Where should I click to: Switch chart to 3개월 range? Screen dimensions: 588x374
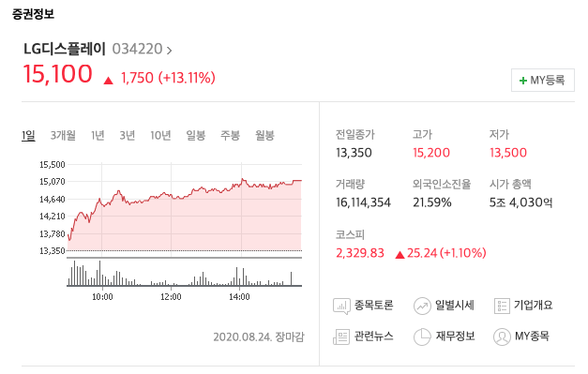point(63,135)
